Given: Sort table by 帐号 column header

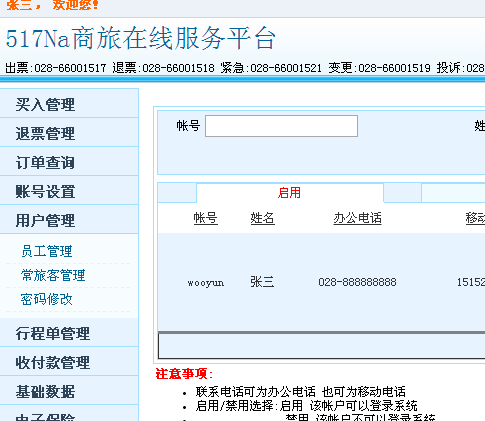Looking at the screenshot, I should click(x=206, y=218).
